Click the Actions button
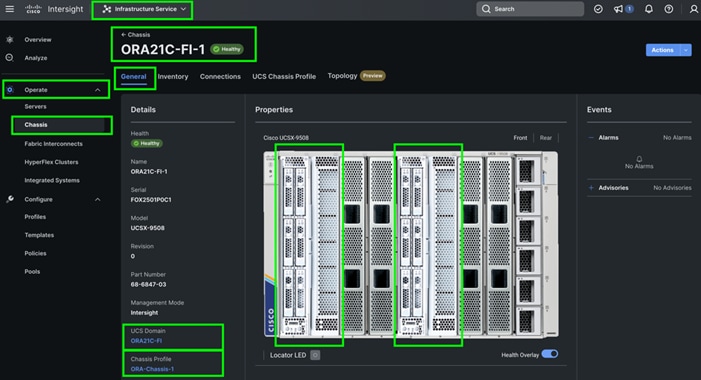The height and width of the screenshot is (380, 701). point(663,50)
